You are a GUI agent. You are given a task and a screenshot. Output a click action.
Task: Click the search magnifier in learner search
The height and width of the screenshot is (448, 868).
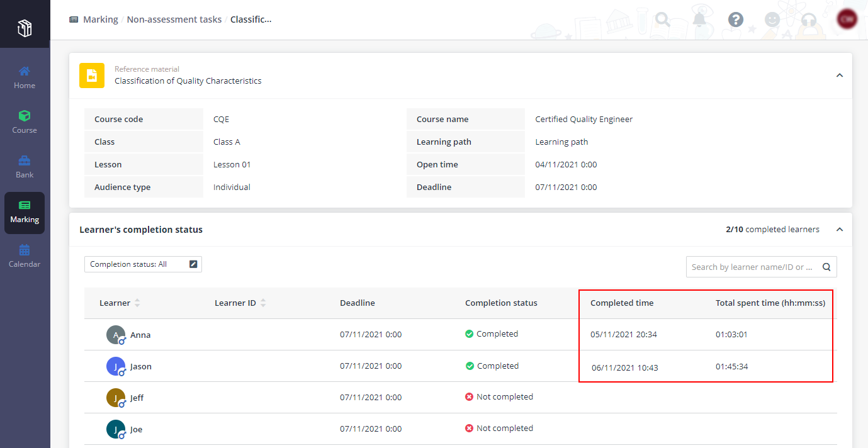(826, 267)
